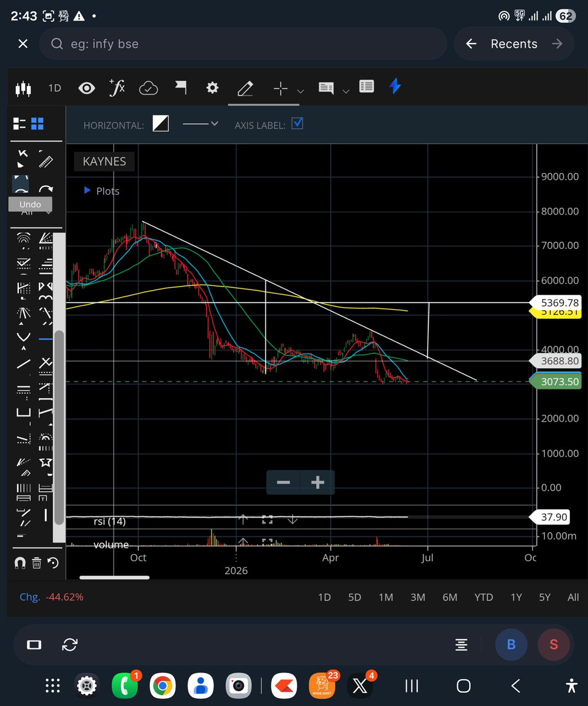Focus the 'eg: infy bse' search field
Viewport: 588px width, 706px height.
click(244, 44)
